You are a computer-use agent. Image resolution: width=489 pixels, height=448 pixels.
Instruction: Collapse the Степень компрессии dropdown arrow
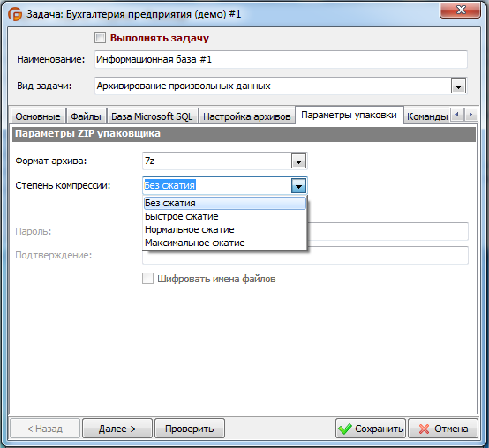[x=298, y=186]
